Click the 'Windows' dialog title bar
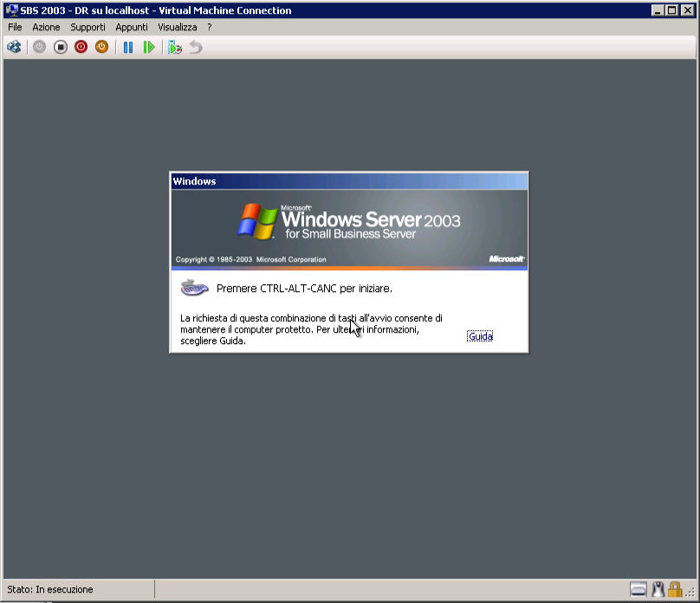The image size is (700, 603). pos(349,181)
